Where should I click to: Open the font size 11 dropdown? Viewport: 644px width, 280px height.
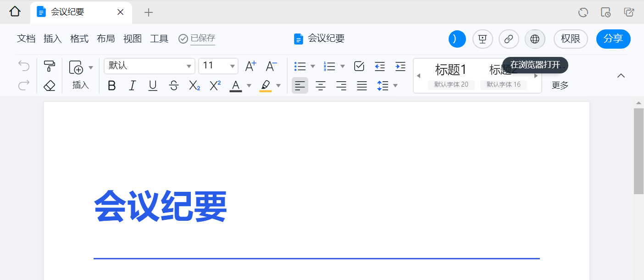point(218,66)
